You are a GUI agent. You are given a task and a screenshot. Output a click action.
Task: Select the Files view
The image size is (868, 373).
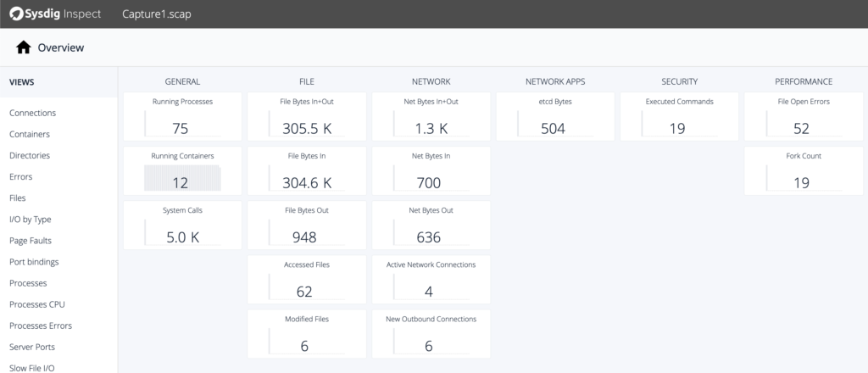(18, 198)
